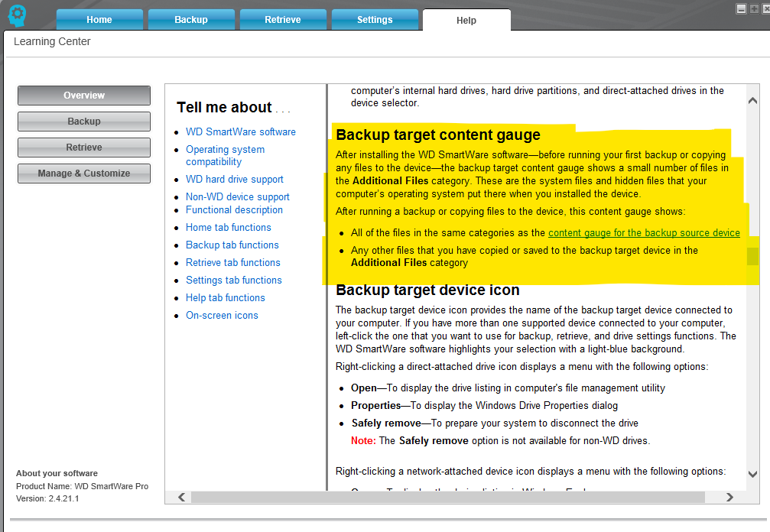
Task: Click the 'Properties—To display' bullet item
Action: (x=484, y=405)
